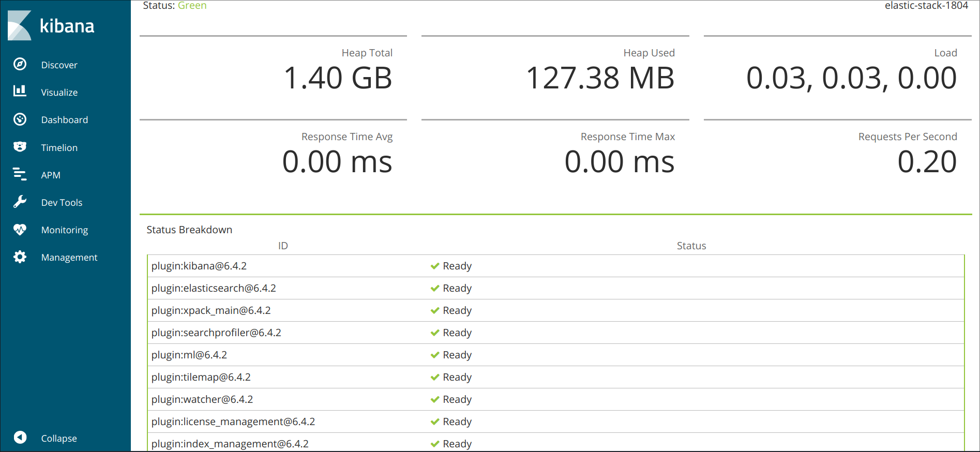Screen dimensions: 980x452
Task: Click the ID column header
Action: [x=283, y=246]
